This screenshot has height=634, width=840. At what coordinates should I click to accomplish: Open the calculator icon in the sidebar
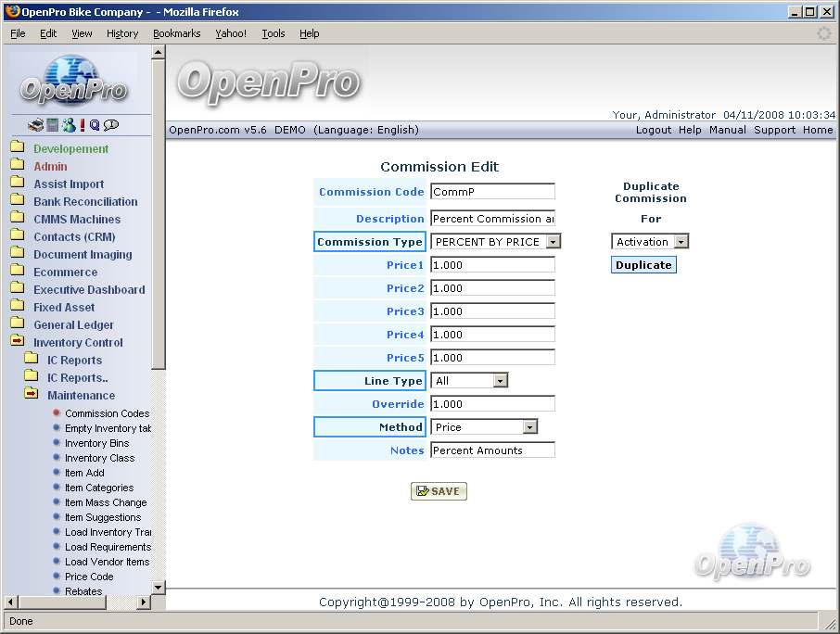(x=53, y=125)
